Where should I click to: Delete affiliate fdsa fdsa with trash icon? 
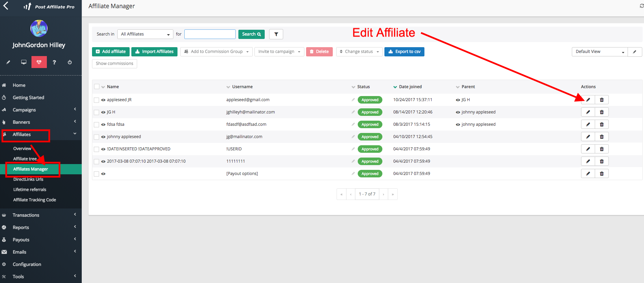click(602, 124)
